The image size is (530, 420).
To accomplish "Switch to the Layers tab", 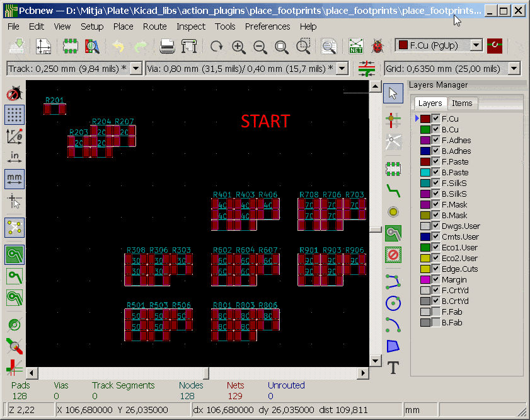I will click(430, 103).
